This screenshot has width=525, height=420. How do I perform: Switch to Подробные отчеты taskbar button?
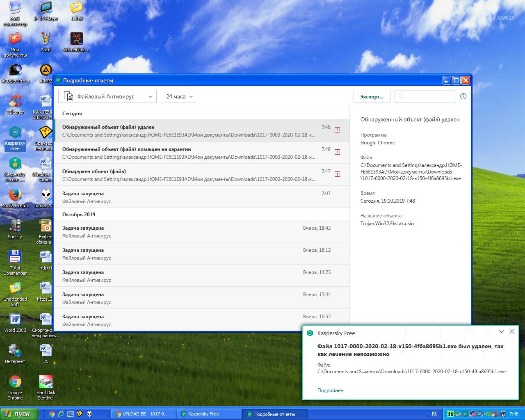coord(274,414)
